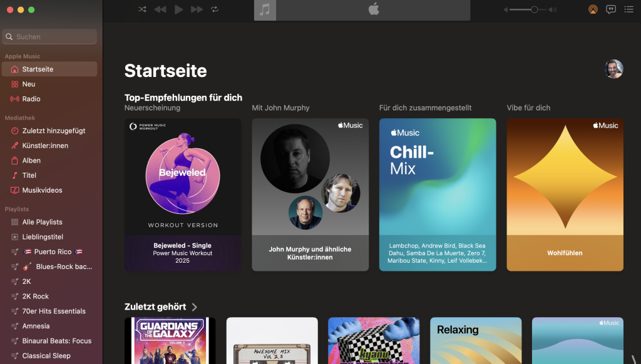The width and height of the screenshot is (641, 364).
Task: Open the Apple menu in the menu bar
Action: pyautogui.click(x=372, y=9)
